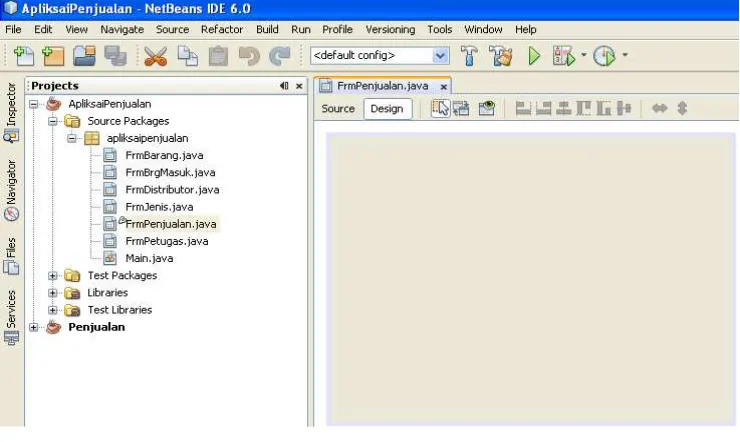The width and height of the screenshot is (740, 442).
Task: Click the New File toolbar icon
Action: tap(24, 56)
